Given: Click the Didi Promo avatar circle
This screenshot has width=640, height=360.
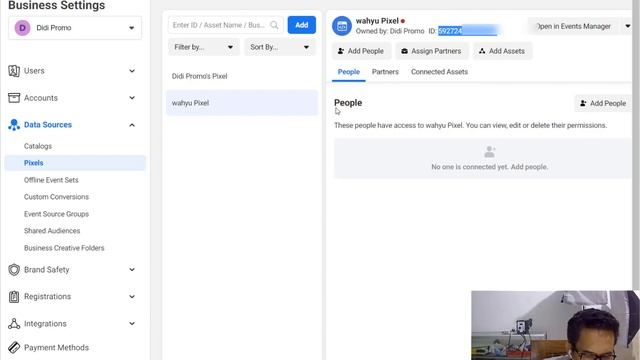Looking at the screenshot, I should (22, 28).
